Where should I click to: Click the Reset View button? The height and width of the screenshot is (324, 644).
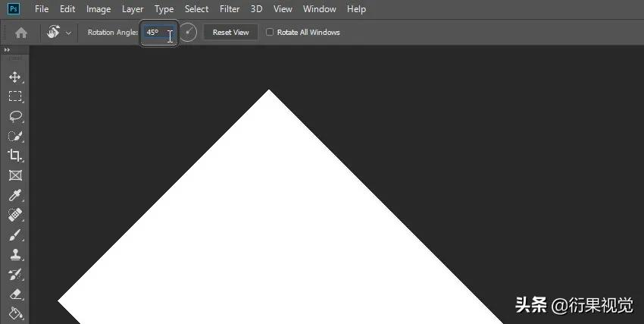(231, 32)
